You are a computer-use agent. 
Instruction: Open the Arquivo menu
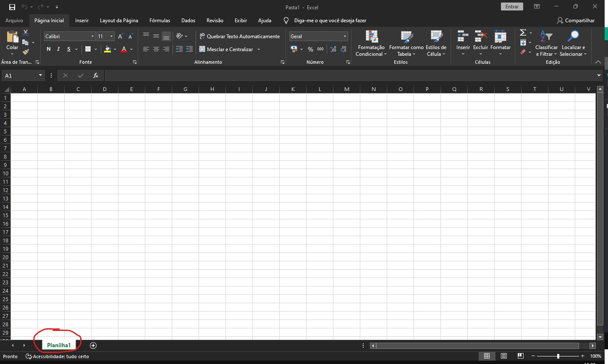(x=14, y=20)
